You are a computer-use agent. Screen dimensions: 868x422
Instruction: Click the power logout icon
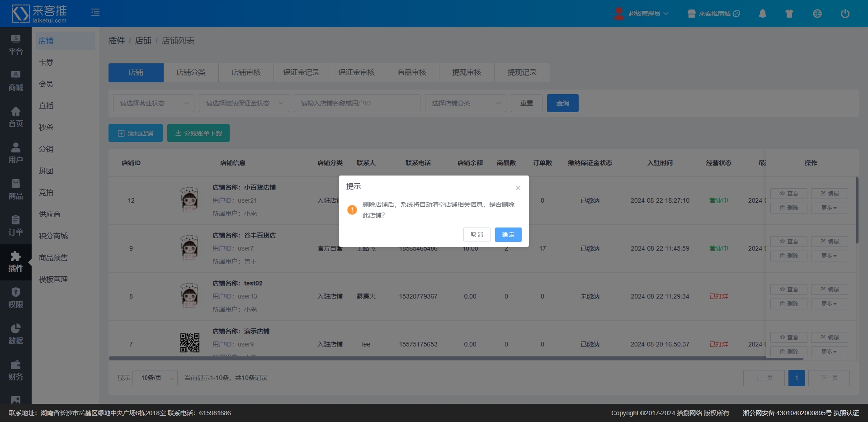[x=844, y=14]
